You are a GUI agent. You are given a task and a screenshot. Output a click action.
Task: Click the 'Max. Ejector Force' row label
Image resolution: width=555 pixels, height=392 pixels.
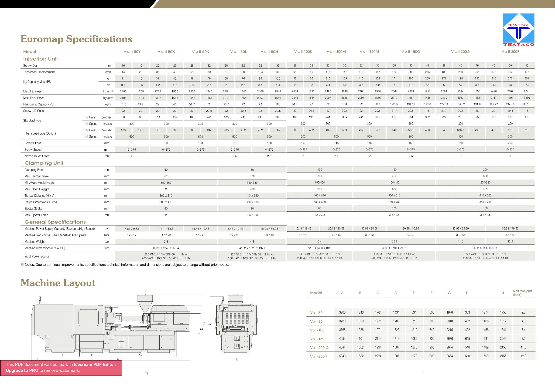[x=36, y=215]
